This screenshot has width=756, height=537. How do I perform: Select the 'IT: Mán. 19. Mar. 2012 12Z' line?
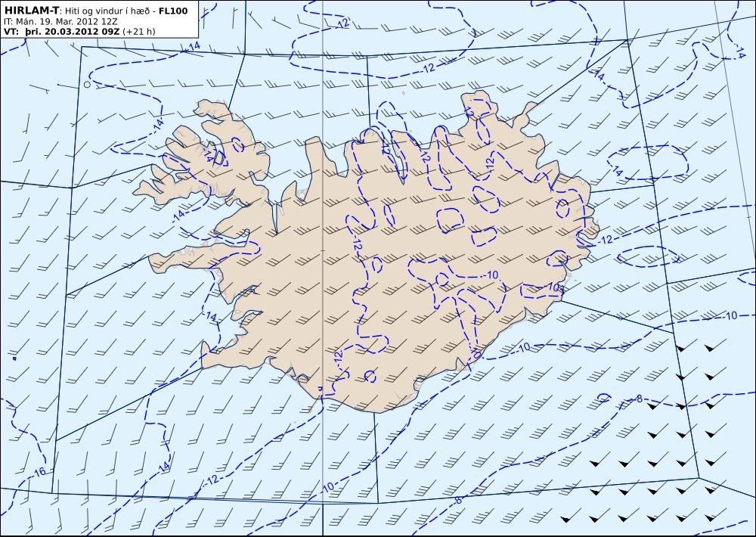click(60, 22)
